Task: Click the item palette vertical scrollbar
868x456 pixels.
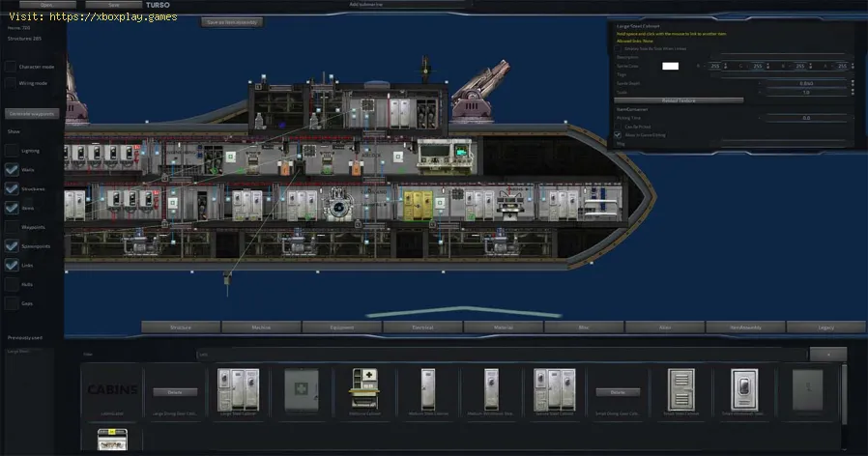Action: tap(844, 394)
